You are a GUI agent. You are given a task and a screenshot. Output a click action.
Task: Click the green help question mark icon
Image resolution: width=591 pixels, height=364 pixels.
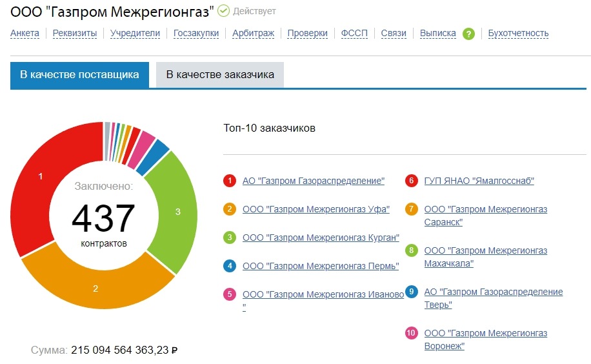pyautogui.click(x=468, y=34)
